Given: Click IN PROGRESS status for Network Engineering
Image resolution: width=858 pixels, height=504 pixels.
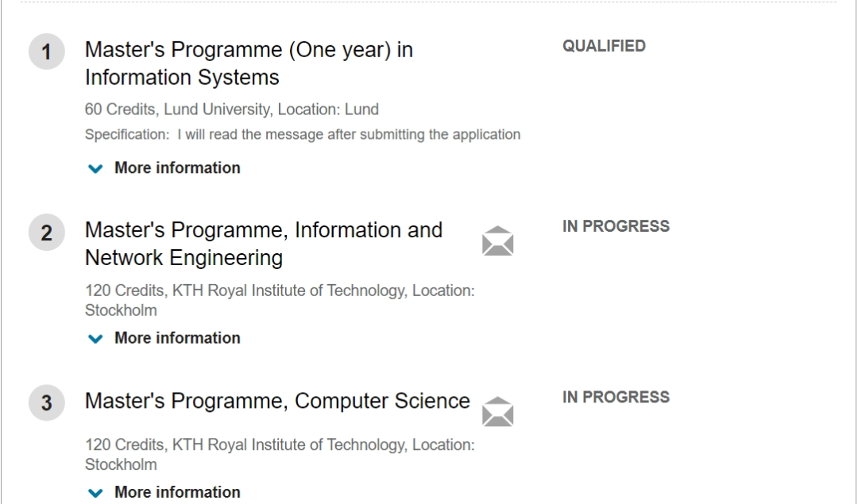Looking at the screenshot, I should [x=616, y=226].
